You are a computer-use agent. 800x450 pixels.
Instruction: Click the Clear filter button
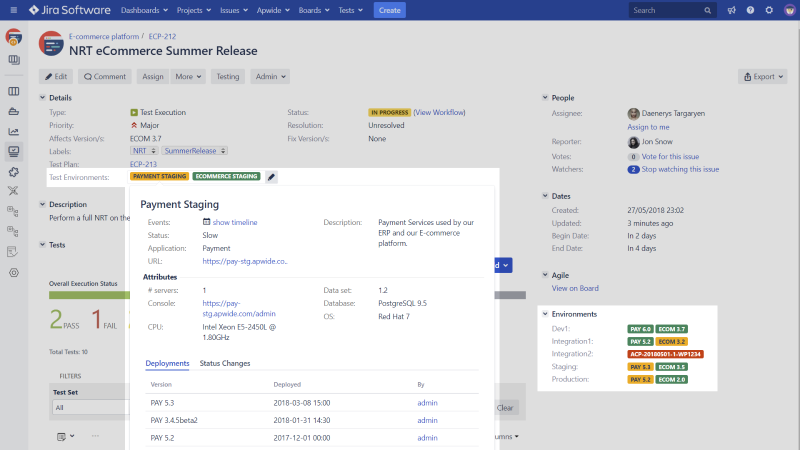point(505,408)
